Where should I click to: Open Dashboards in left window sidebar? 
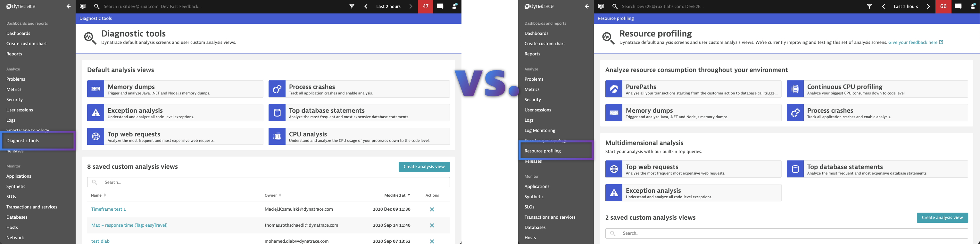point(18,33)
